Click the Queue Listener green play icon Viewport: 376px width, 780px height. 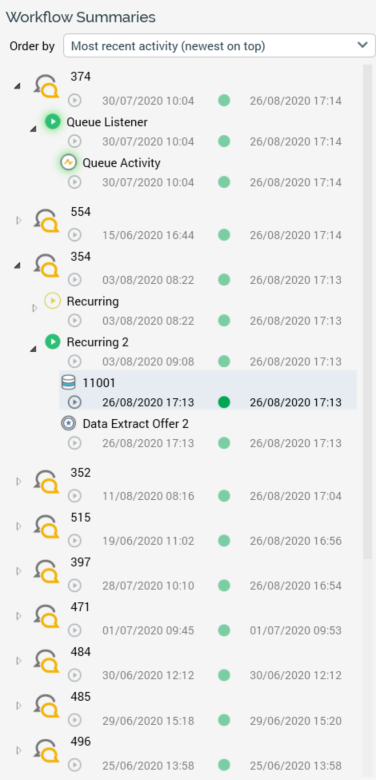[52, 121]
